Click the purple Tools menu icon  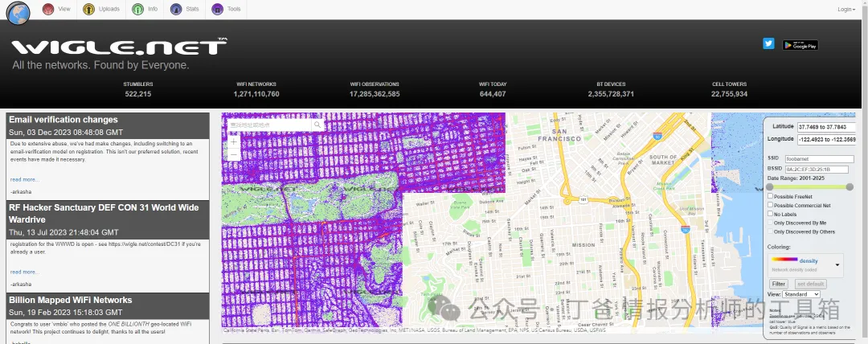[x=218, y=10]
